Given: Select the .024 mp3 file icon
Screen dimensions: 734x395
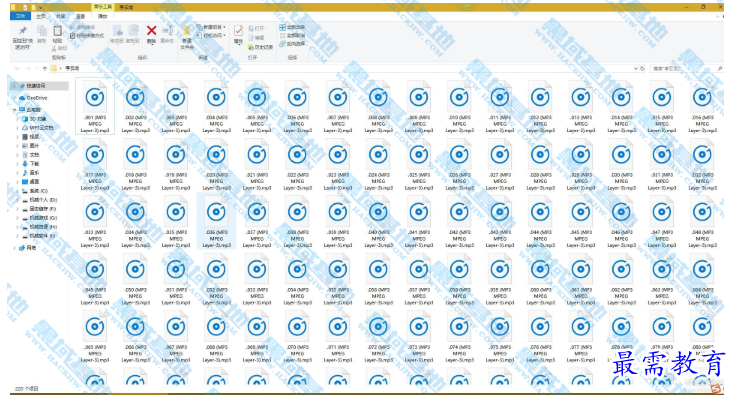Looking at the screenshot, I should pos(378,155).
